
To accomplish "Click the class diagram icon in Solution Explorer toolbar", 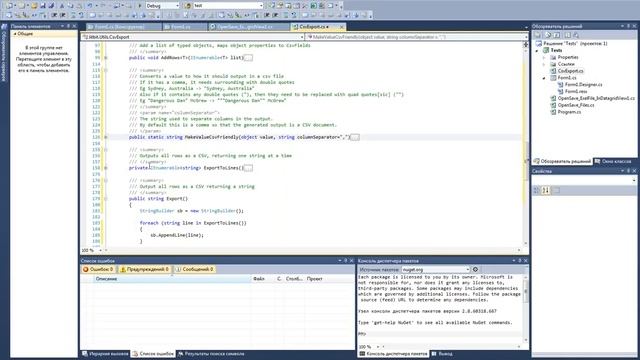I will coord(576,35).
